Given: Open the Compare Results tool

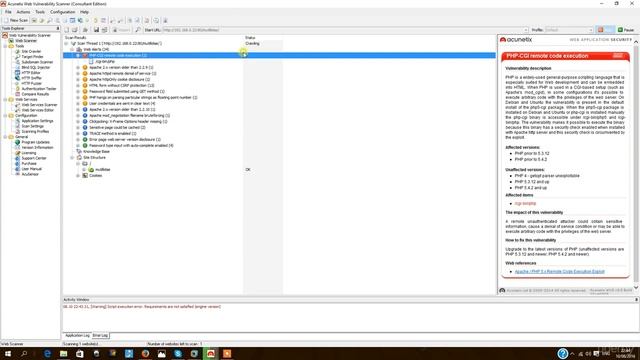Looking at the screenshot, I should coord(35,94).
